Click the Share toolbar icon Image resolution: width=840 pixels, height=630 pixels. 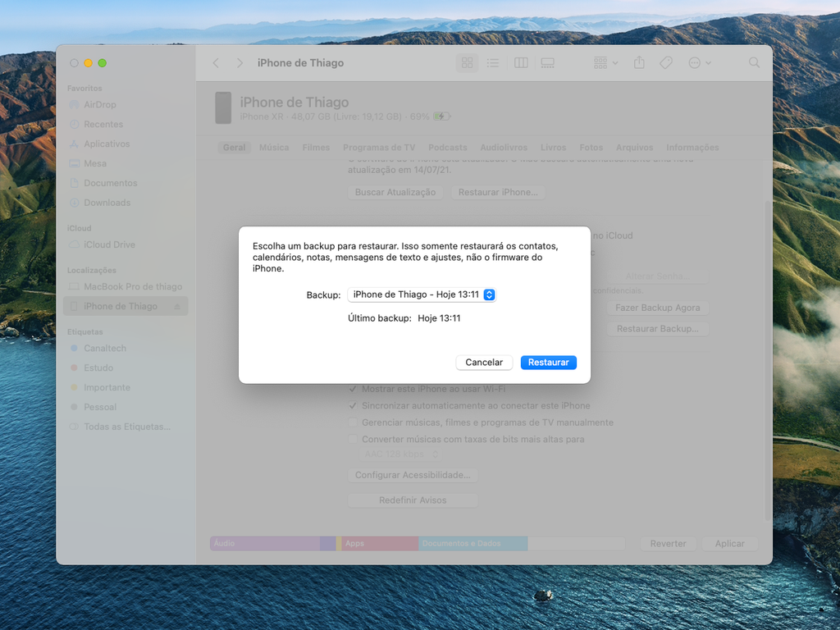tap(639, 62)
